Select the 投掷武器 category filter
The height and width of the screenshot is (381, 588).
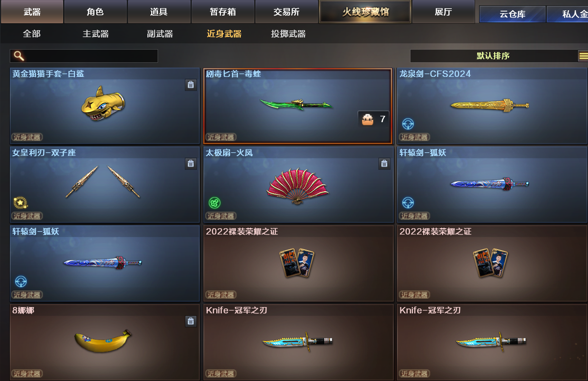point(288,34)
